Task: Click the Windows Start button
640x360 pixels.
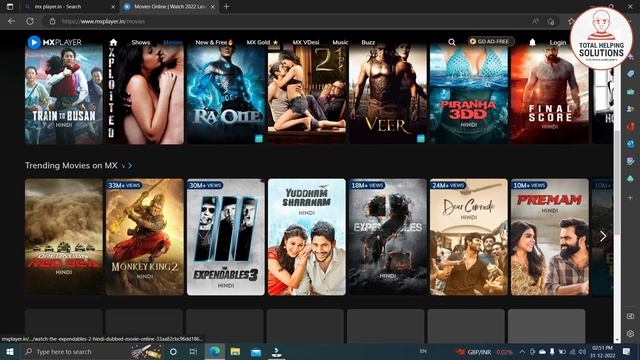Action: pos(10,351)
